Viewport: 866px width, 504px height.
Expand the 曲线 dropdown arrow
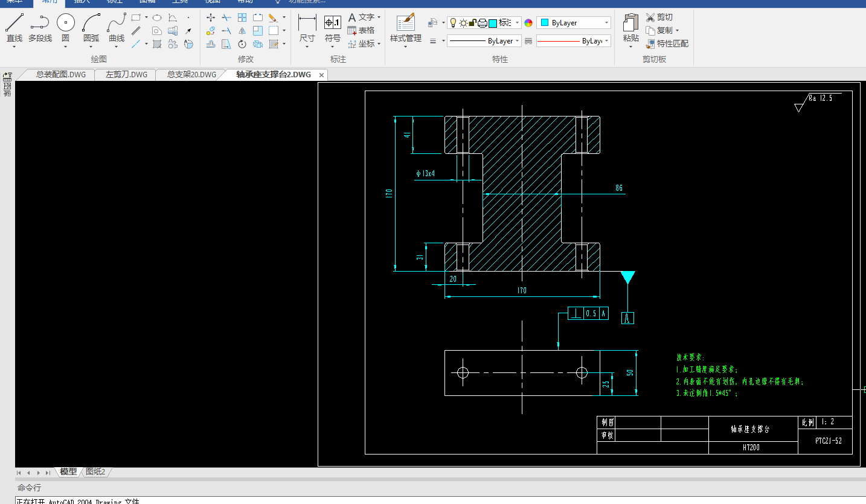[117, 47]
